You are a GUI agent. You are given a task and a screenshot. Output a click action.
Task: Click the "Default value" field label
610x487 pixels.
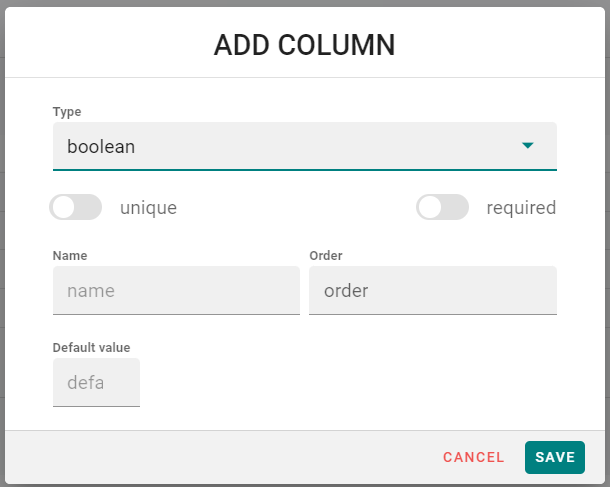(x=91, y=347)
